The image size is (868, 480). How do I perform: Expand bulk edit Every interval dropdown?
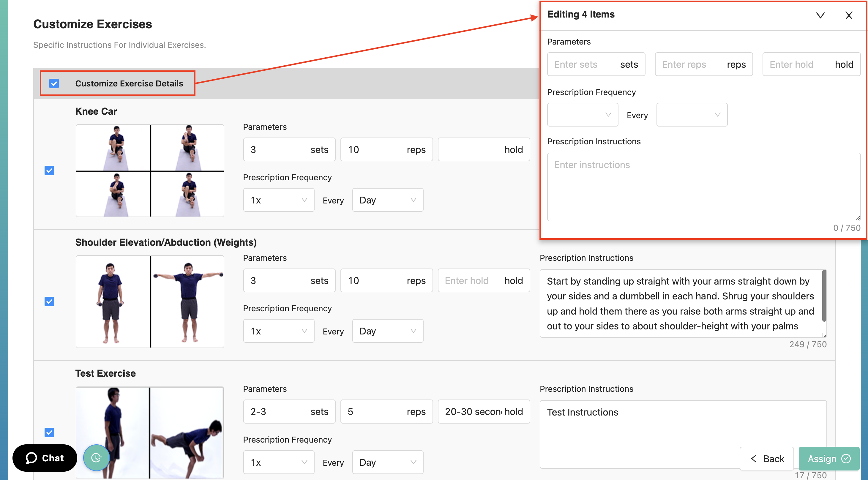(x=692, y=115)
